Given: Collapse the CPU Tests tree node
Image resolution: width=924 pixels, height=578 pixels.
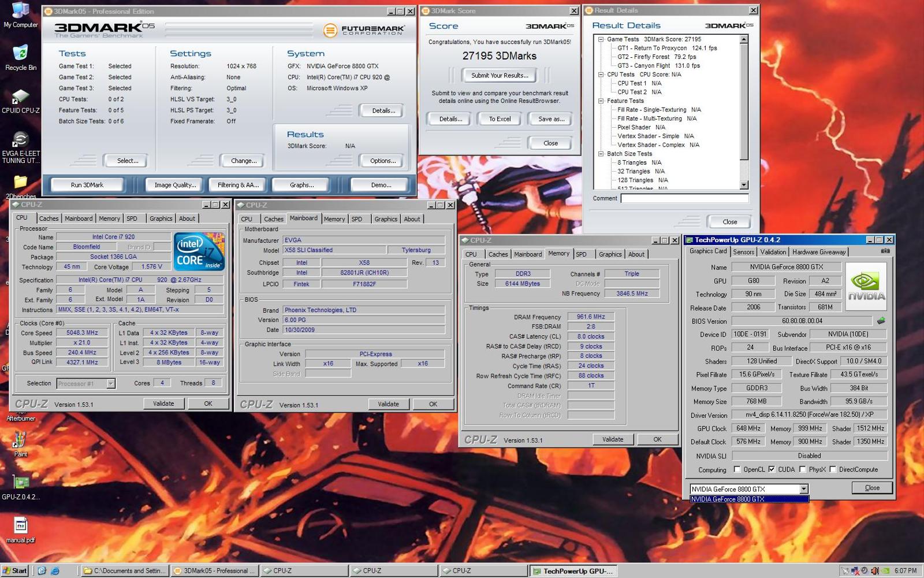Looking at the screenshot, I should [601, 75].
